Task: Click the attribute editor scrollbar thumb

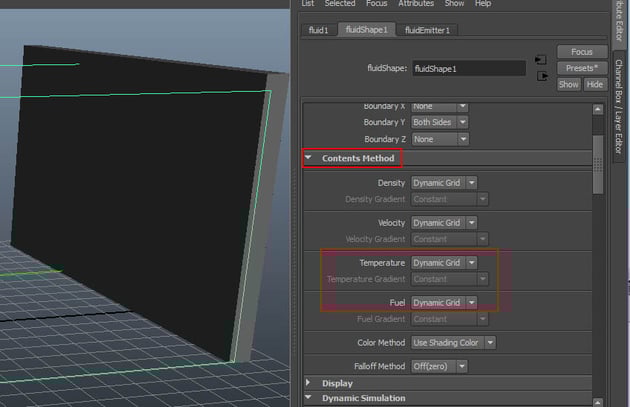Action: 598,165
